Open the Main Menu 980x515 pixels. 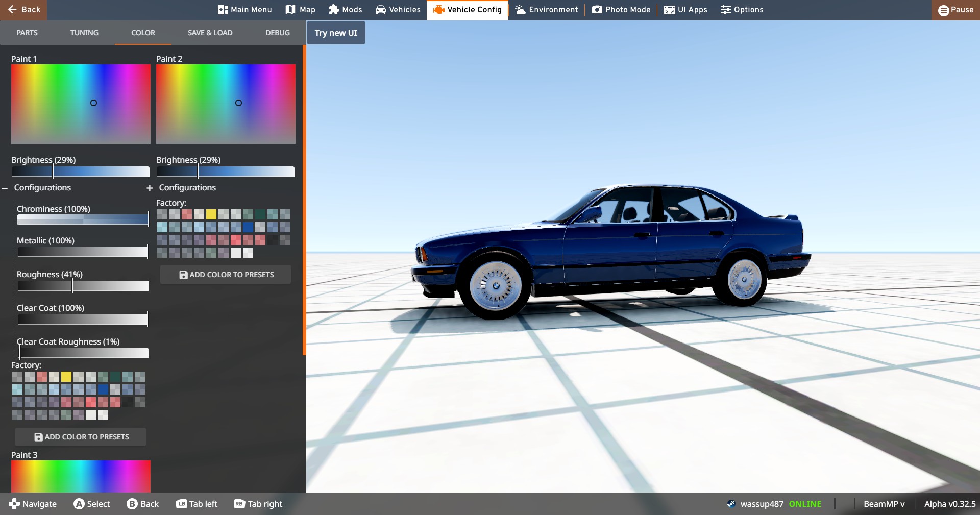(244, 10)
